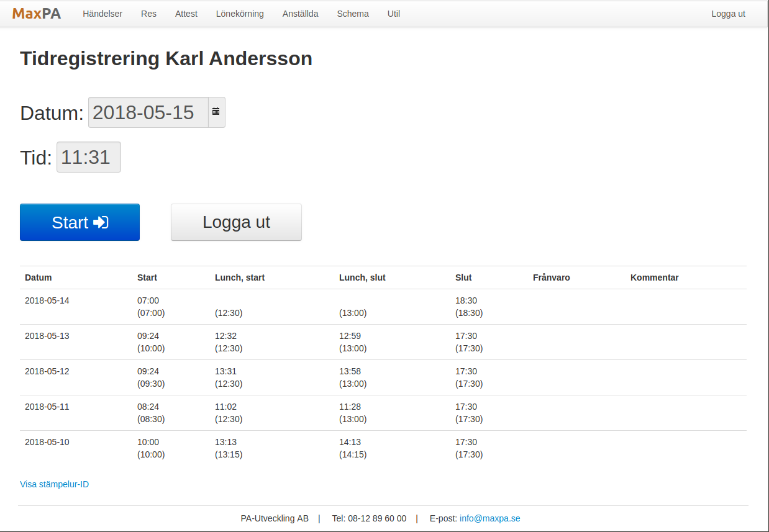Screen dimensions: 769x532
Task: Click the scheduled (14:15) lunch end value
Action: (x=353, y=454)
